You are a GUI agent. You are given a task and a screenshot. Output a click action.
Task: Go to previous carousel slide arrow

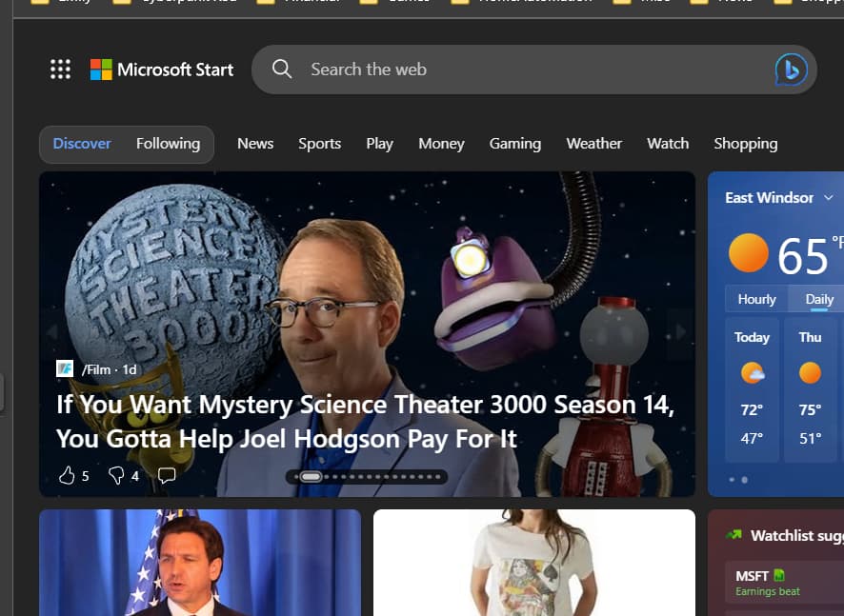[52, 332]
